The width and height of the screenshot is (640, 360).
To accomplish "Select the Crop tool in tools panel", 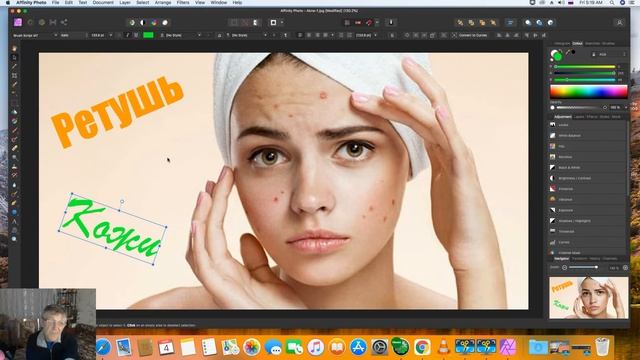I will click(x=14, y=76).
